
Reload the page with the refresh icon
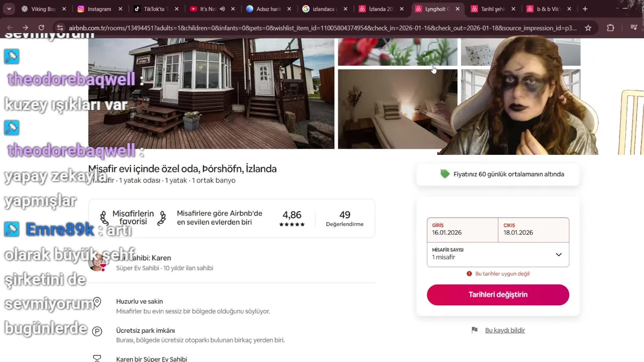point(41,28)
